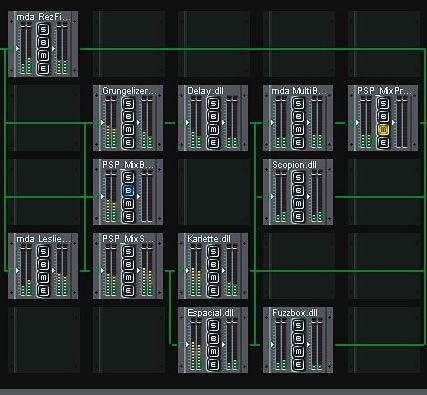Open PSP_MixPressor editor via E button
Screen dimensions: 427x395
pos(383,143)
